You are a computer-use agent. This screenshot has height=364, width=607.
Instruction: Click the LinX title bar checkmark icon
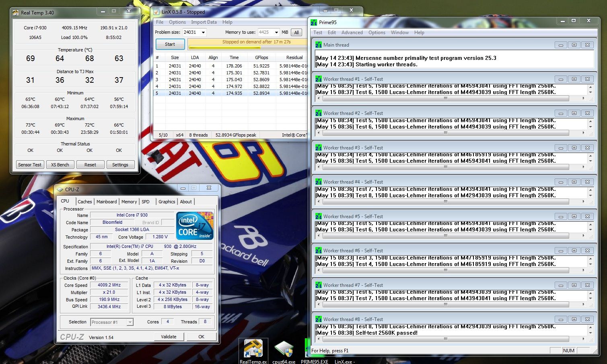[156, 12]
